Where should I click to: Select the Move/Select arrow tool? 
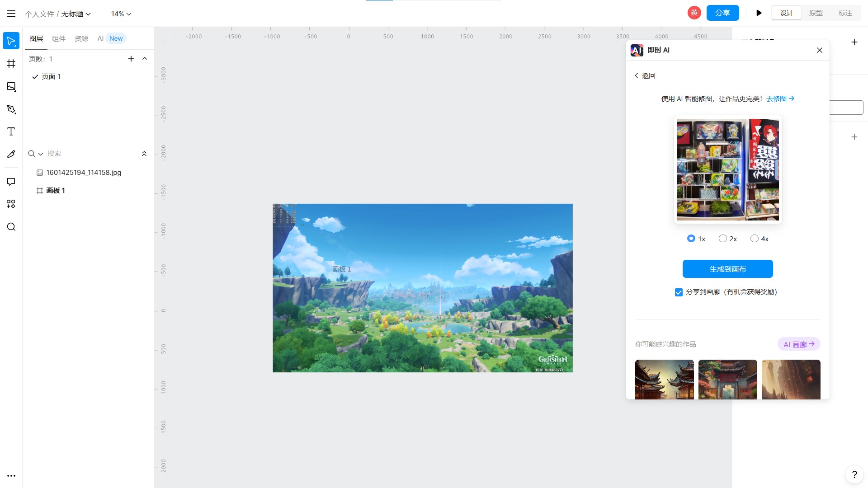pos(11,41)
